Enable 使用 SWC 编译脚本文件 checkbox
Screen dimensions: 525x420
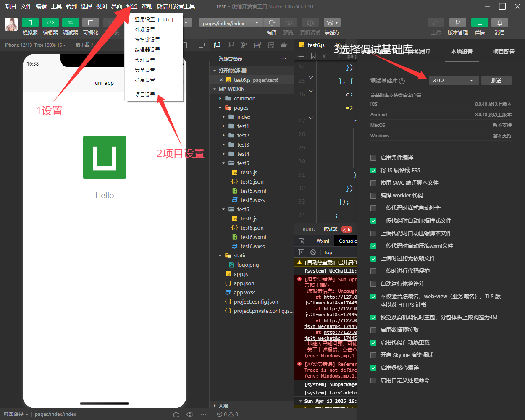click(373, 183)
